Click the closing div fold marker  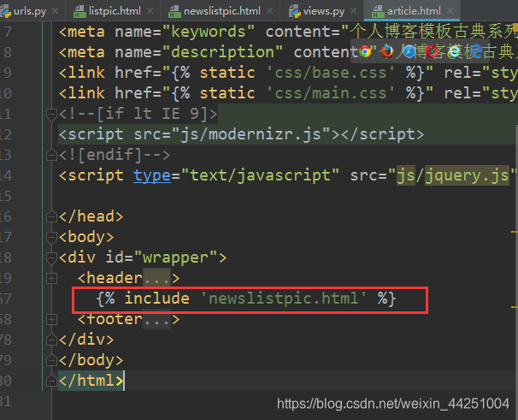[51, 340]
